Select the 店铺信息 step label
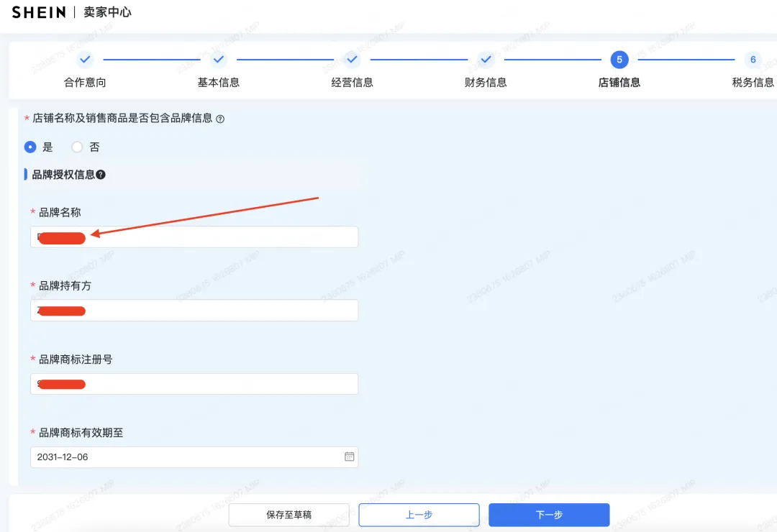The image size is (777, 532). (619, 82)
